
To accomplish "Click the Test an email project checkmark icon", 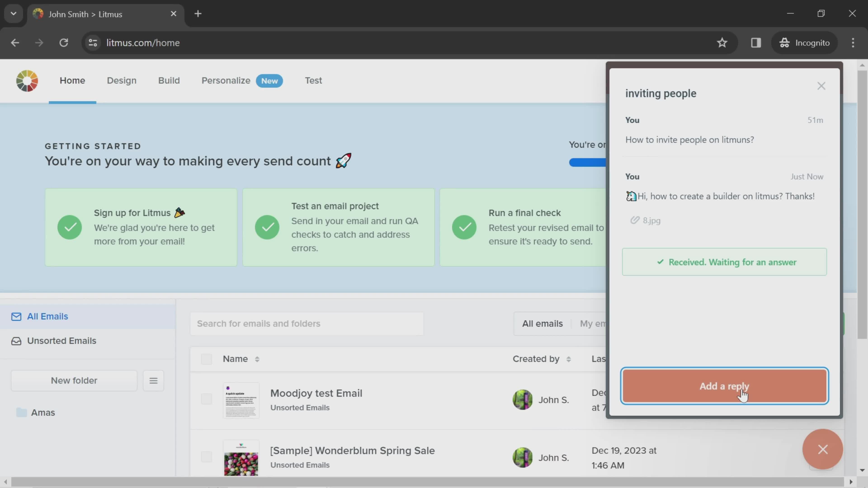I will [x=267, y=227].
